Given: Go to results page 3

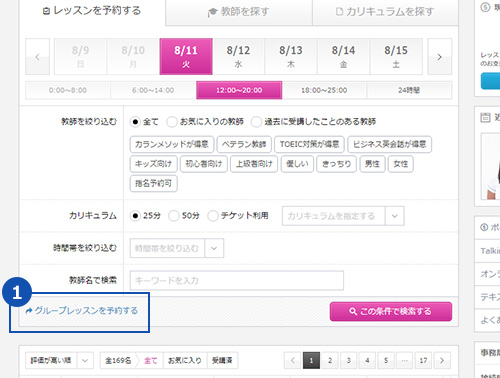Looking at the screenshot, I should [349, 361].
